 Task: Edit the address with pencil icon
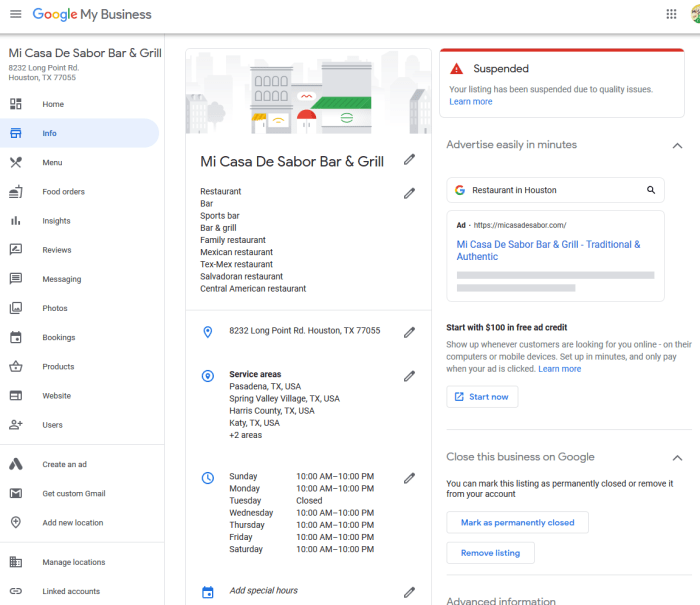click(x=409, y=333)
